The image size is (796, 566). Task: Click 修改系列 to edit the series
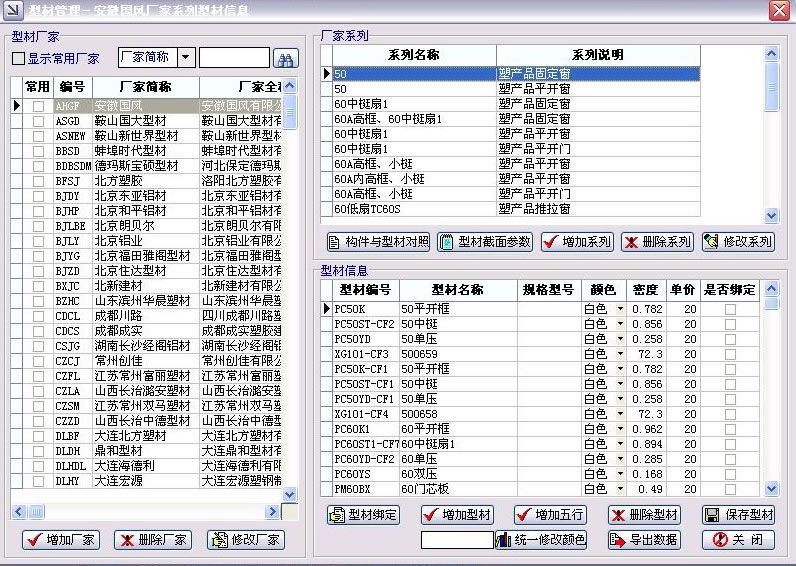coord(739,242)
